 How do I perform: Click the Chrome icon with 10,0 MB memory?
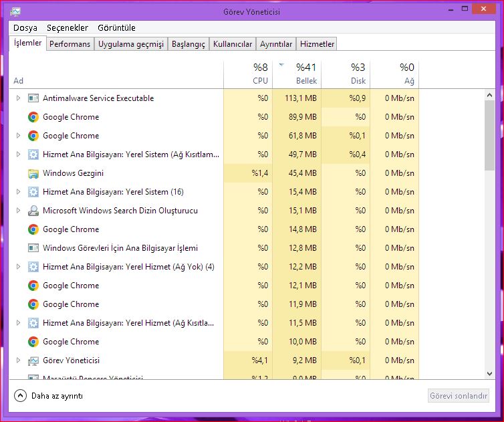click(33, 342)
